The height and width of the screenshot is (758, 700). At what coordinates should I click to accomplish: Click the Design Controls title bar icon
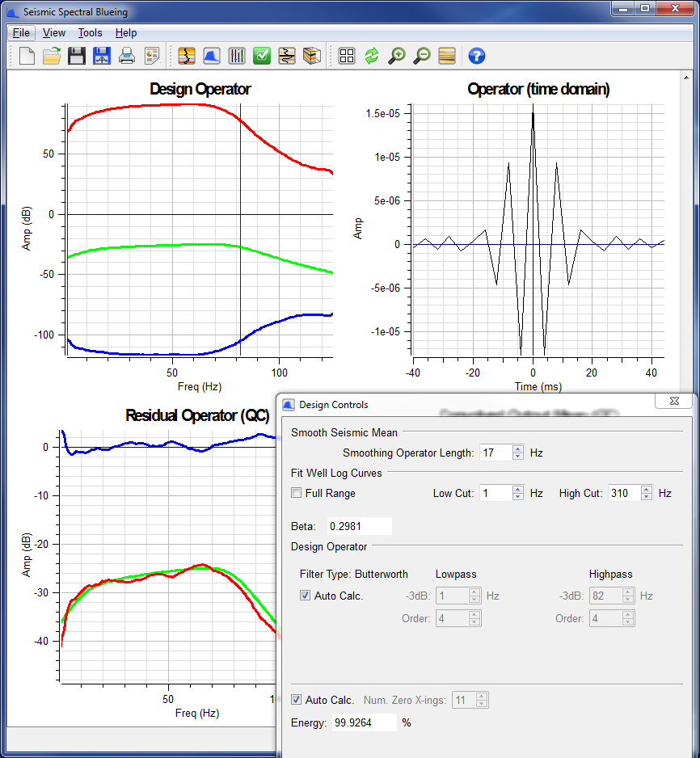coord(289,405)
